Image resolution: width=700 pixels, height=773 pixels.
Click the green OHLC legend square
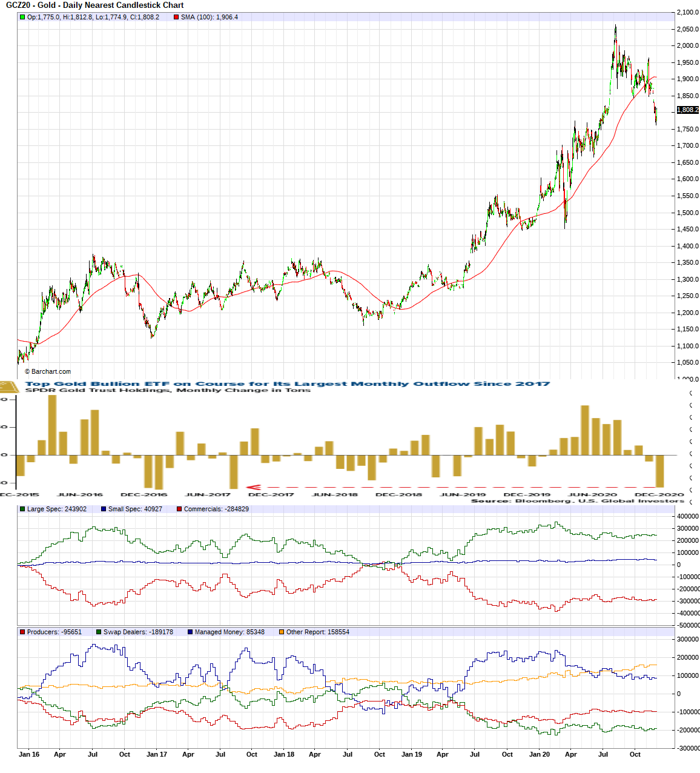(22, 17)
